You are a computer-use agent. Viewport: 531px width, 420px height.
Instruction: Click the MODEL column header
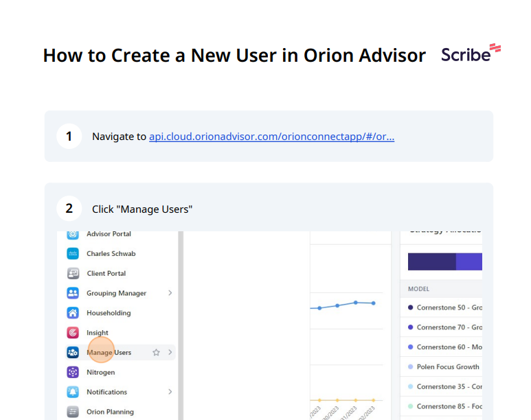(x=418, y=289)
